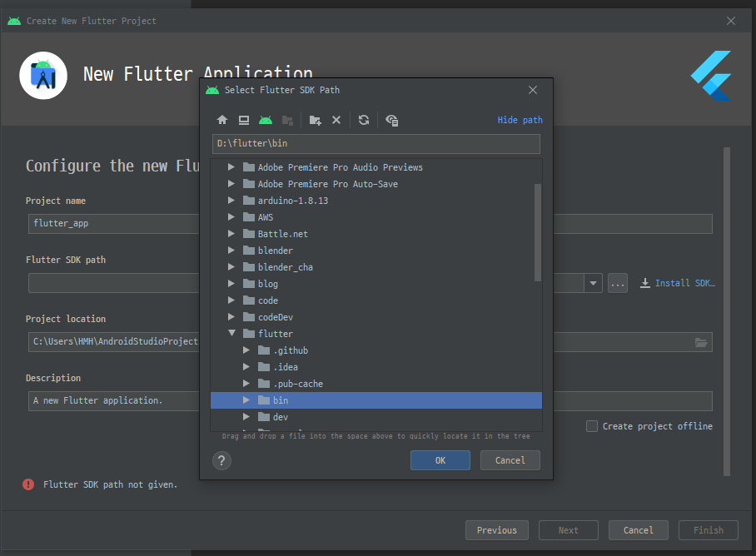Toggle Create project offline checkbox

[592, 426]
